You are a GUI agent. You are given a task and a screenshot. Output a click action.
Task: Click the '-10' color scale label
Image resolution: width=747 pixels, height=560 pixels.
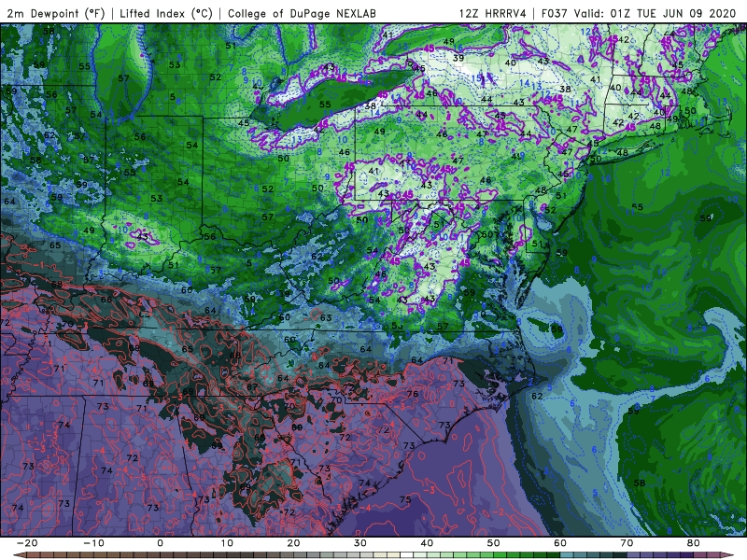point(93,543)
